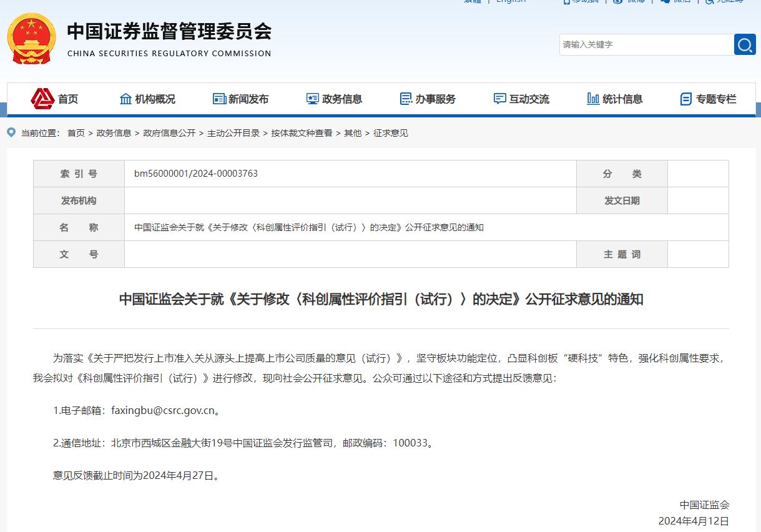This screenshot has width=761, height=532.
Task: Click the 索引号 table header cell
Action: click(79, 174)
